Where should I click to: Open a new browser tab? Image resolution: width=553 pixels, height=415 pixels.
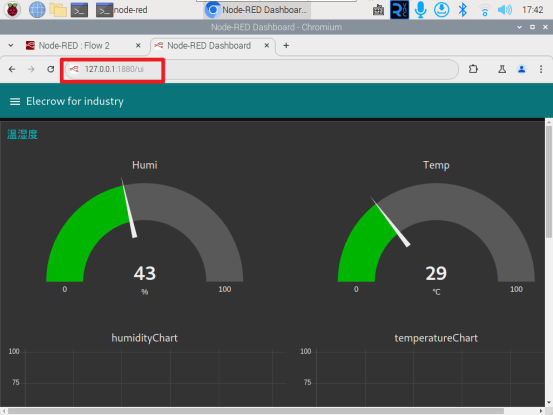tap(286, 45)
